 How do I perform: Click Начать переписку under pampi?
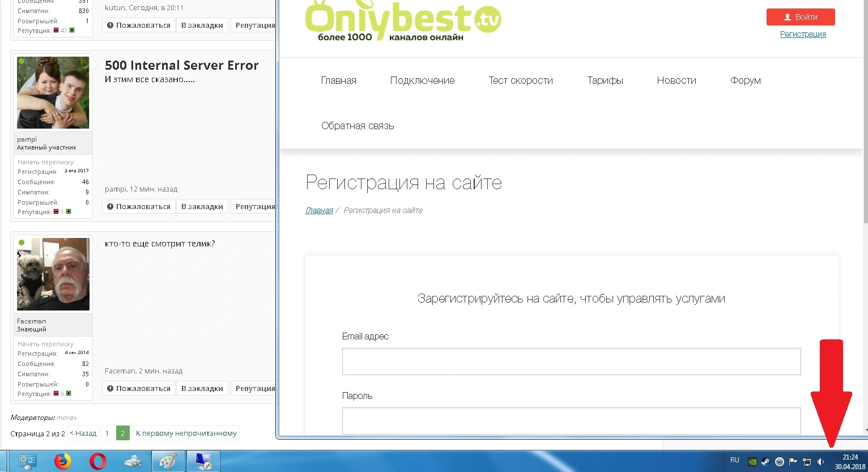45,162
